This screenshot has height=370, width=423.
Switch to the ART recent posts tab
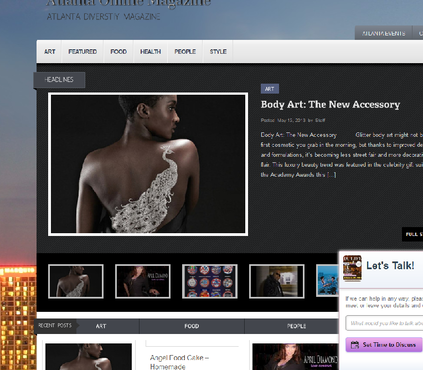pos(101,326)
